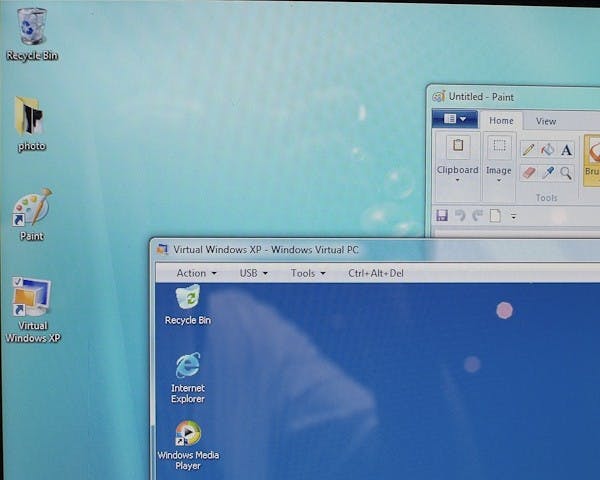Viewport: 600px width, 480px height.
Task: Click the Redo arrow in Paint
Action: (x=477, y=216)
